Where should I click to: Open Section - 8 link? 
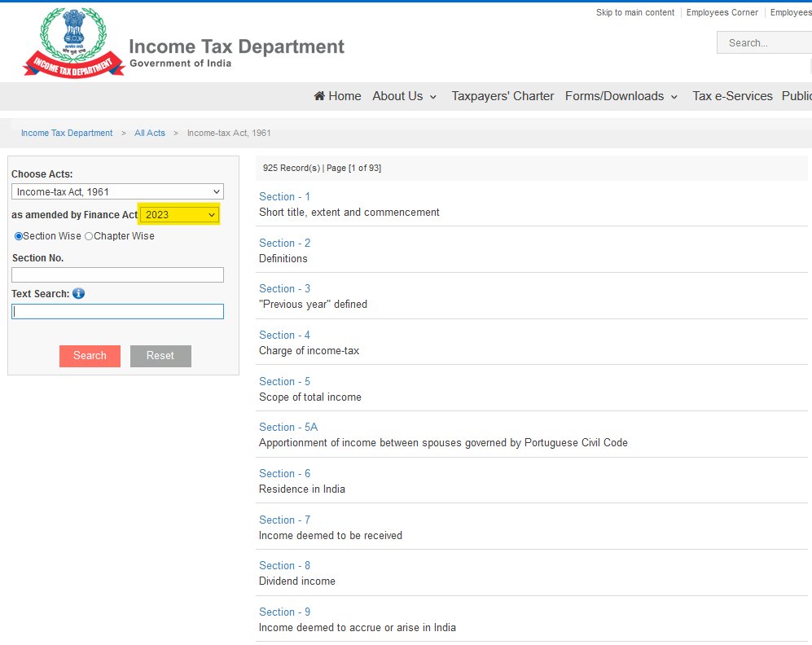[x=284, y=566]
